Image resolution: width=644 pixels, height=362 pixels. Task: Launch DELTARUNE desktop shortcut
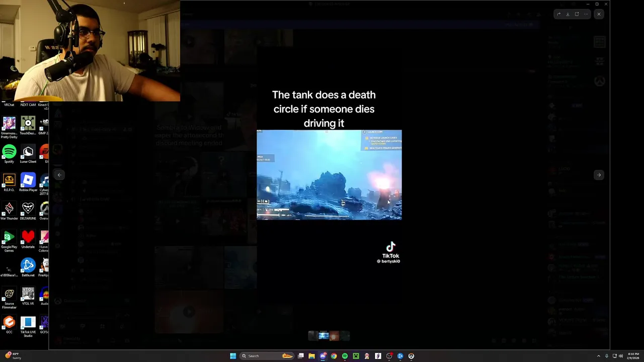tap(28, 211)
